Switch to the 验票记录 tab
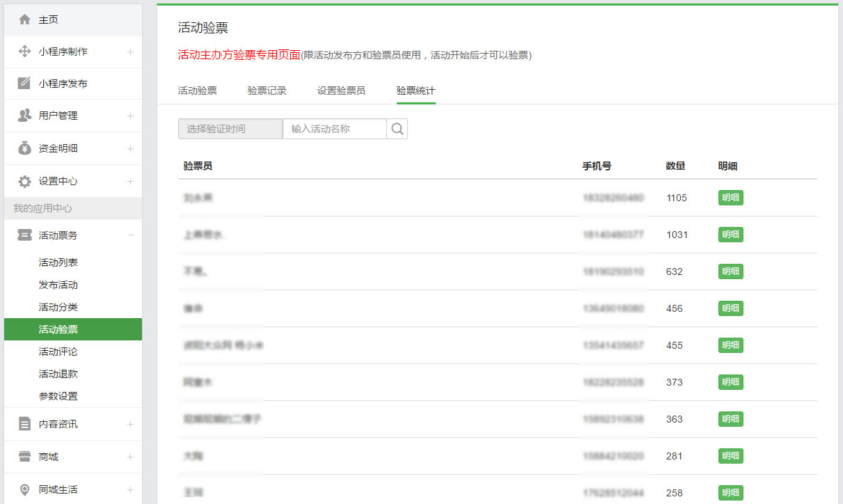 (267, 90)
